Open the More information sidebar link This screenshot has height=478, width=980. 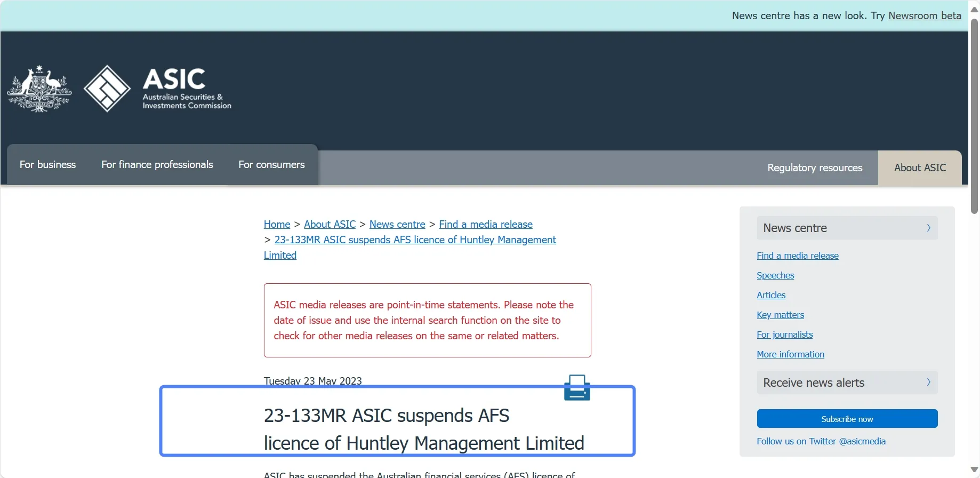coord(790,354)
